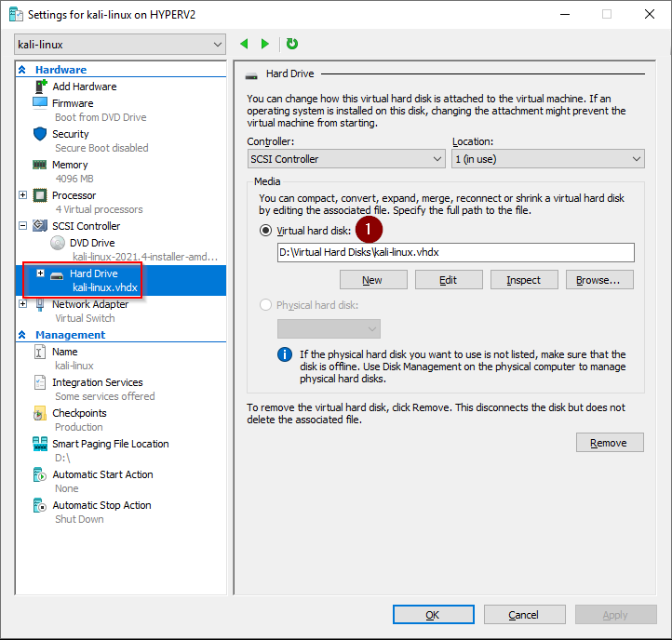672x640 pixels.
Task: Collapse the SCSI Controller tree node
Action: point(23,226)
